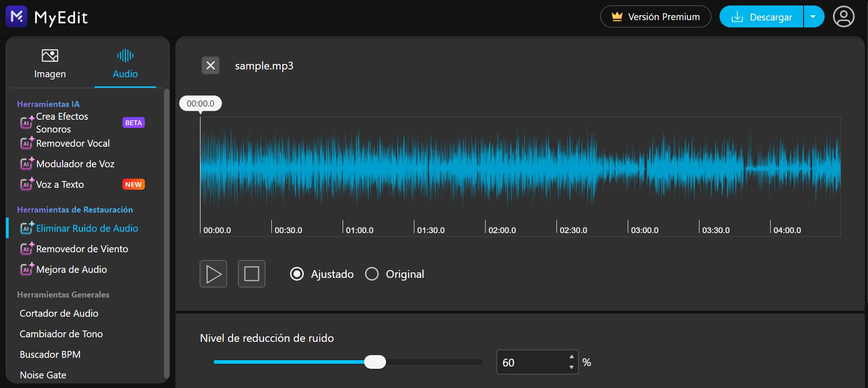The width and height of the screenshot is (868, 388).
Task: Switch to the Audio tab
Action: 125,64
